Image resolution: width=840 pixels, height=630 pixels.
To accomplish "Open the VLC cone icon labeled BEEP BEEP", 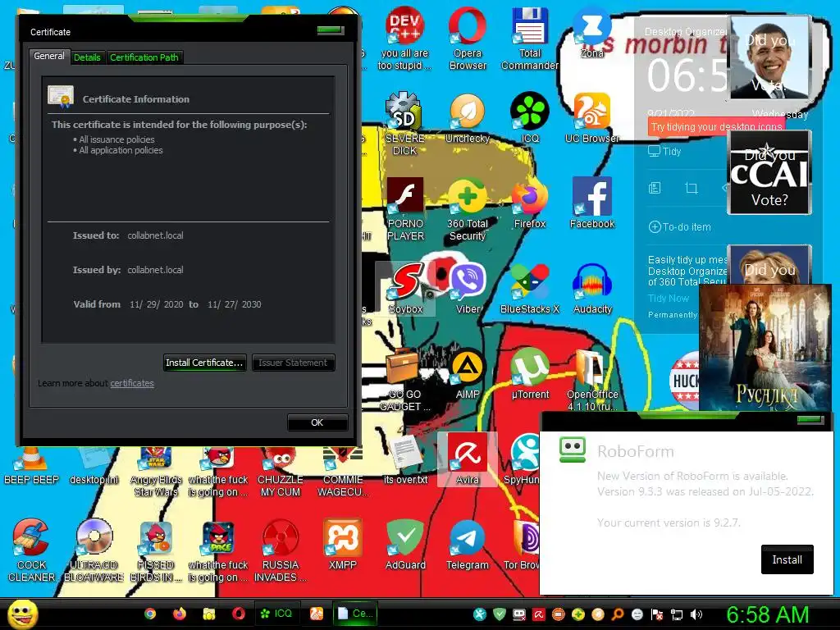I will coord(31,466).
